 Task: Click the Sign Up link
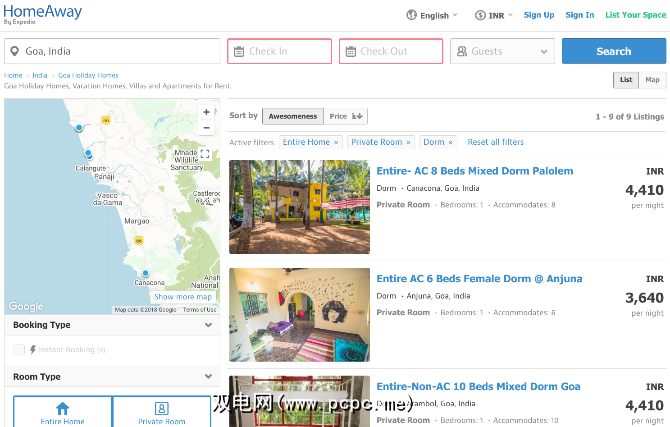539,15
